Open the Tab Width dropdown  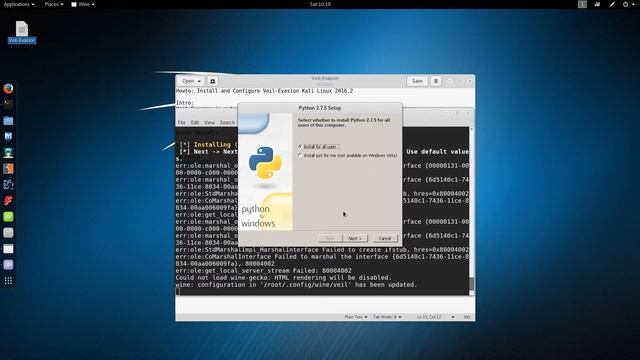point(387,317)
